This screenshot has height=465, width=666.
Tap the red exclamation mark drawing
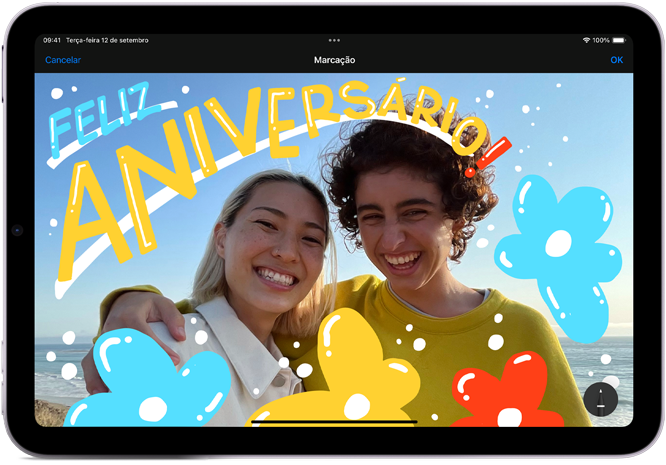point(486,153)
